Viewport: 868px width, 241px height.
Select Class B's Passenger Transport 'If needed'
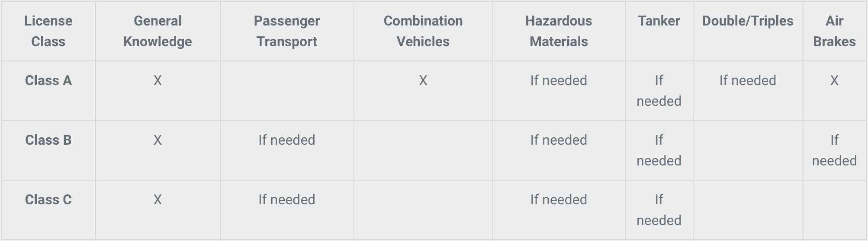pos(286,140)
